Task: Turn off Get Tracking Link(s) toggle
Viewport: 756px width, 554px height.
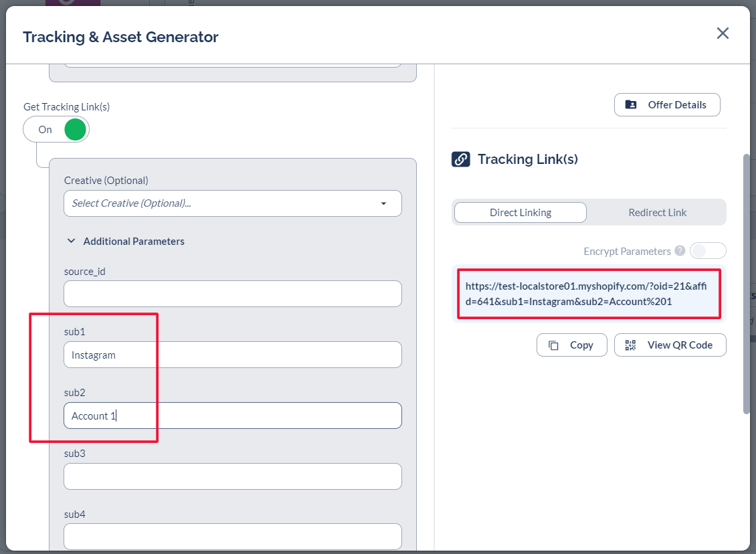Action: point(56,130)
